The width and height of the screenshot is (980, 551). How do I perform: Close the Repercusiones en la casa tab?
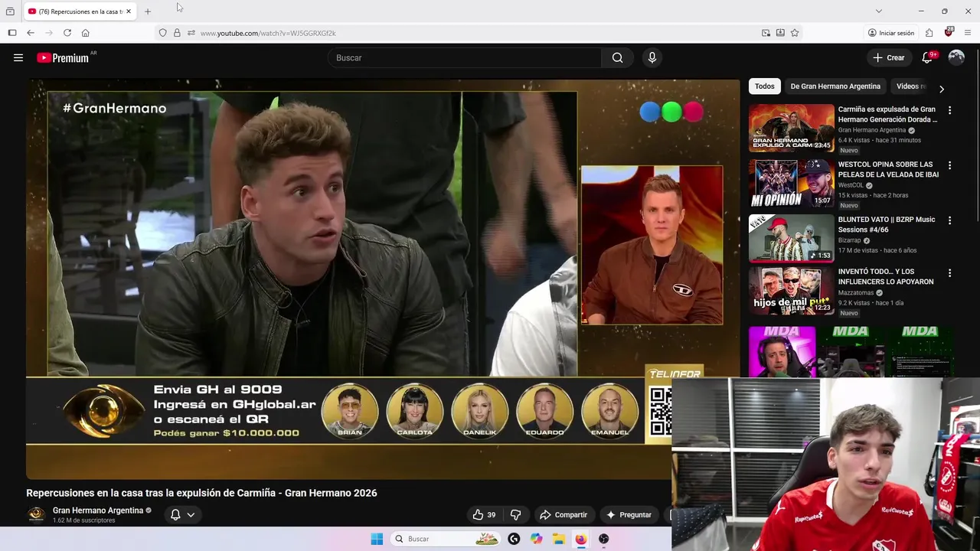[129, 11]
